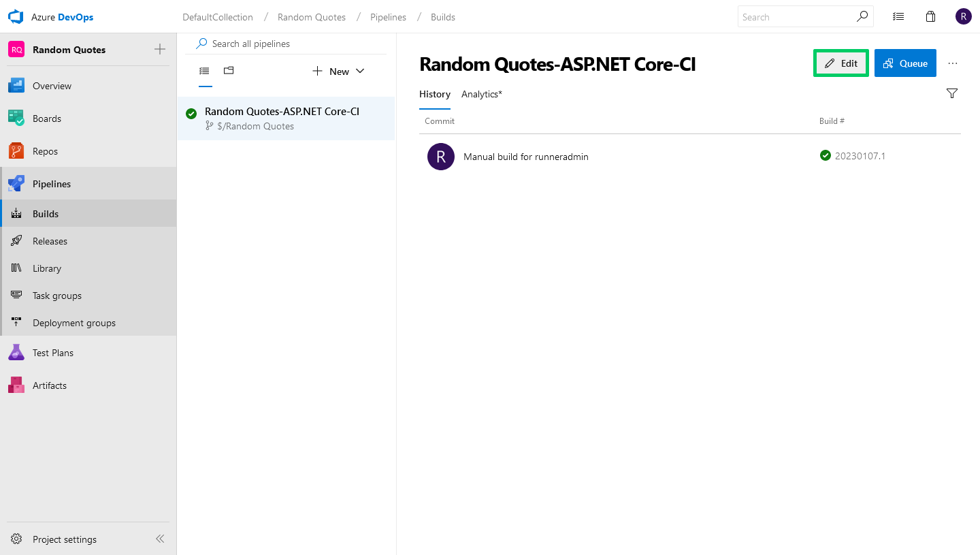This screenshot has width=980, height=555.
Task: Click the filter funnel icon
Action: (952, 93)
